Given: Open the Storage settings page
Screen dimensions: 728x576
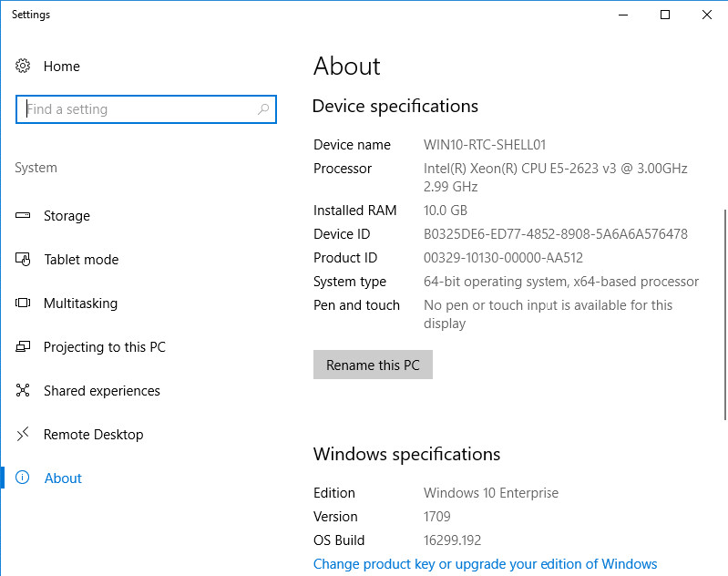Looking at the screenshot, I should tap(67, 216).
